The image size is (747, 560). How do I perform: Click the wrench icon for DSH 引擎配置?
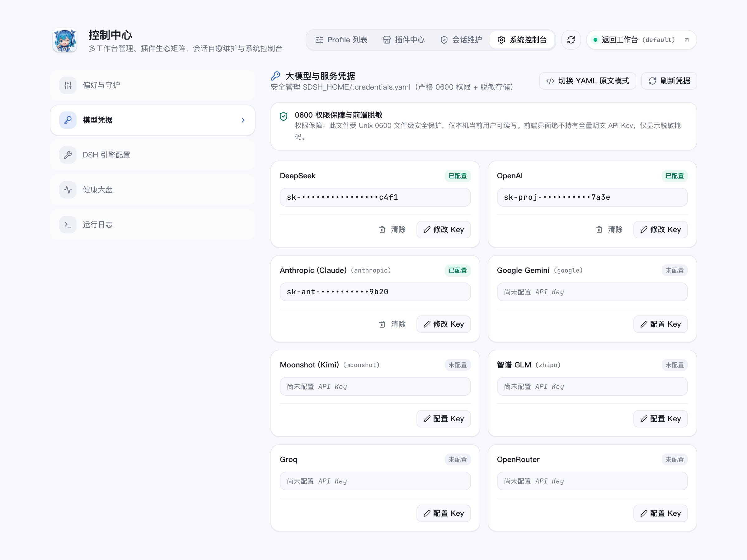(x=68, y=155)
